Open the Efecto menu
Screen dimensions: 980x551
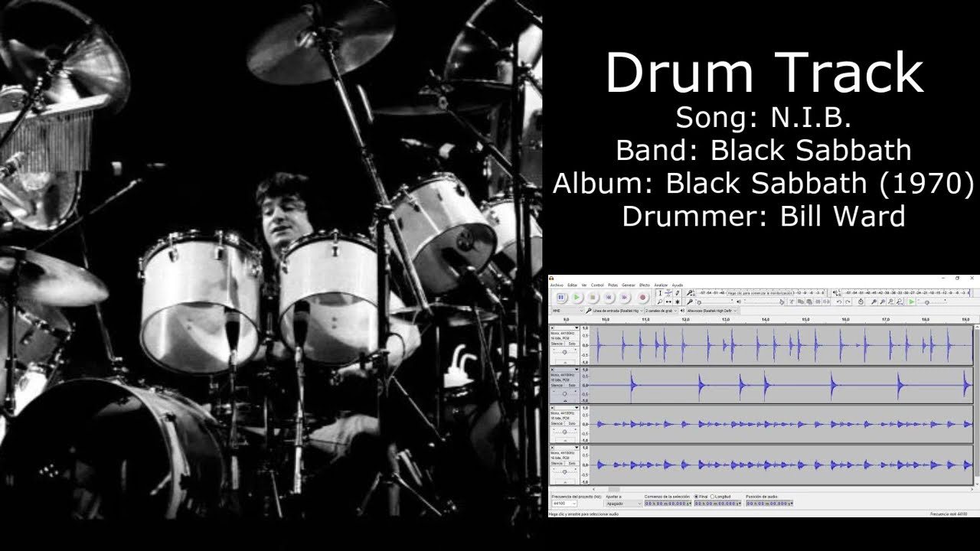tap(645, 285)
